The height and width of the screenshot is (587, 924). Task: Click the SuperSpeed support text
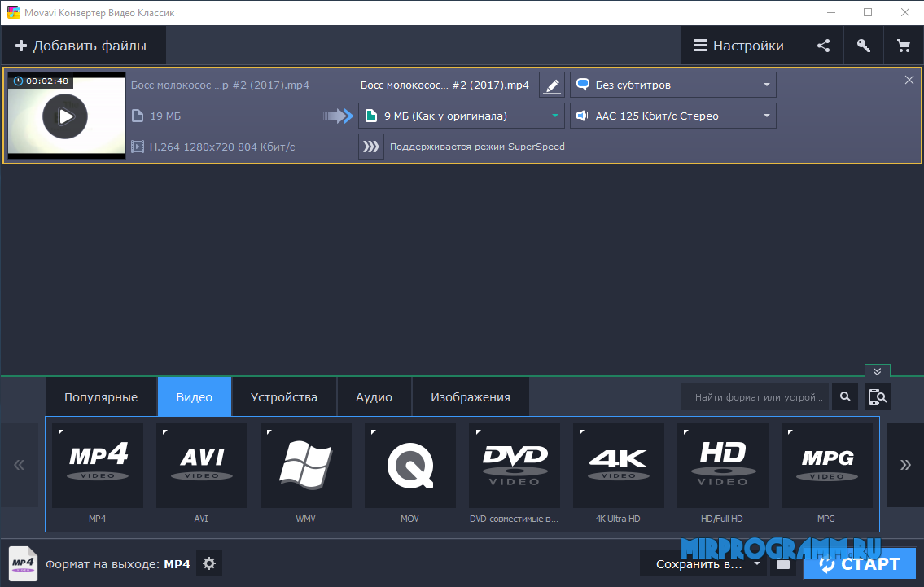[477, 147]
